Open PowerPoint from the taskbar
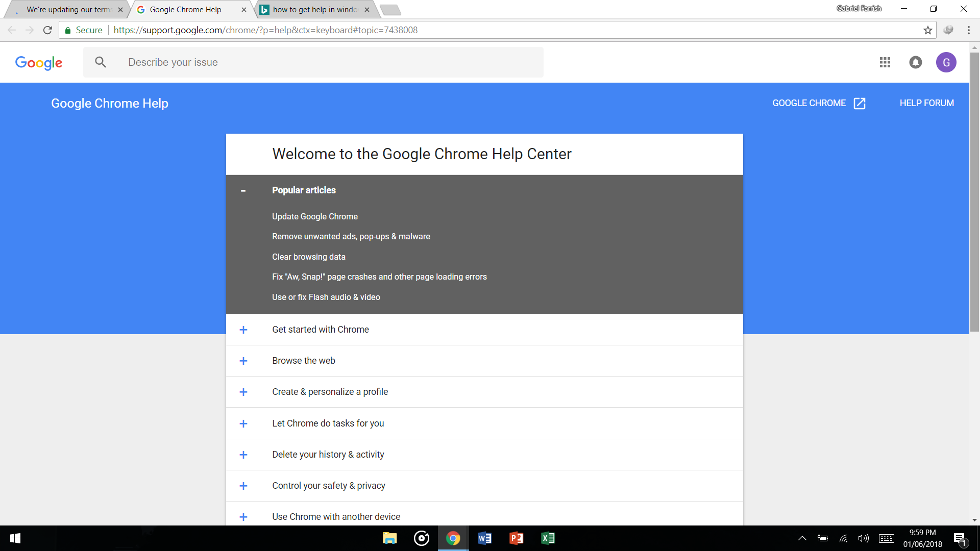 coord(517,538)
